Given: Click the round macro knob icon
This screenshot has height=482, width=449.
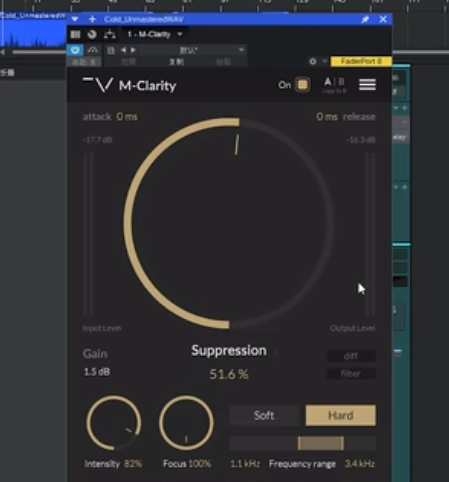Looking at the screenshot, I should (92, 34).
